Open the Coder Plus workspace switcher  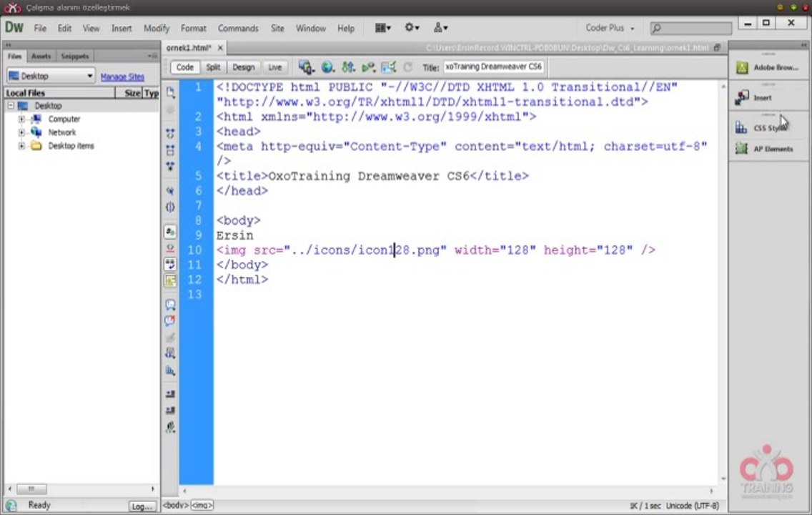pyautogui.click(x=610, y=28)
